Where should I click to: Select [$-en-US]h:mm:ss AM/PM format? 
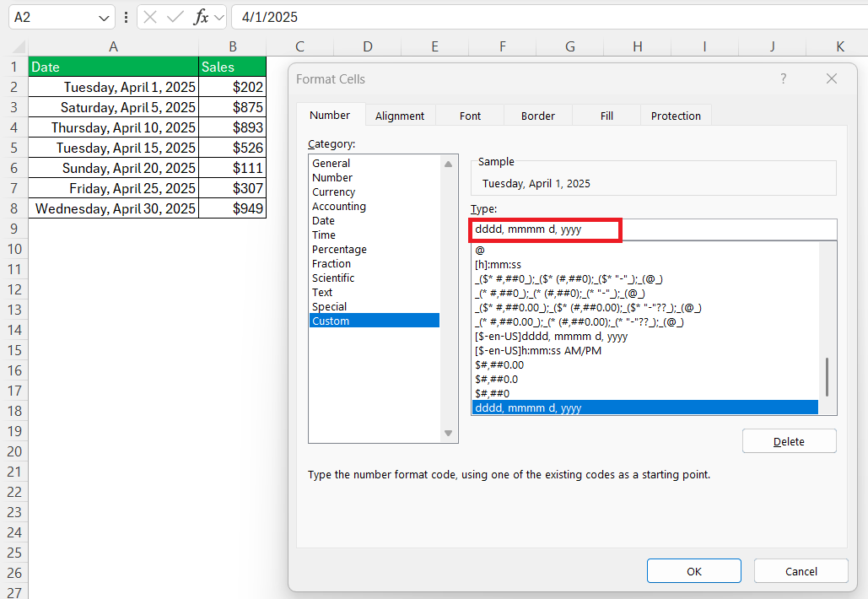645,351
